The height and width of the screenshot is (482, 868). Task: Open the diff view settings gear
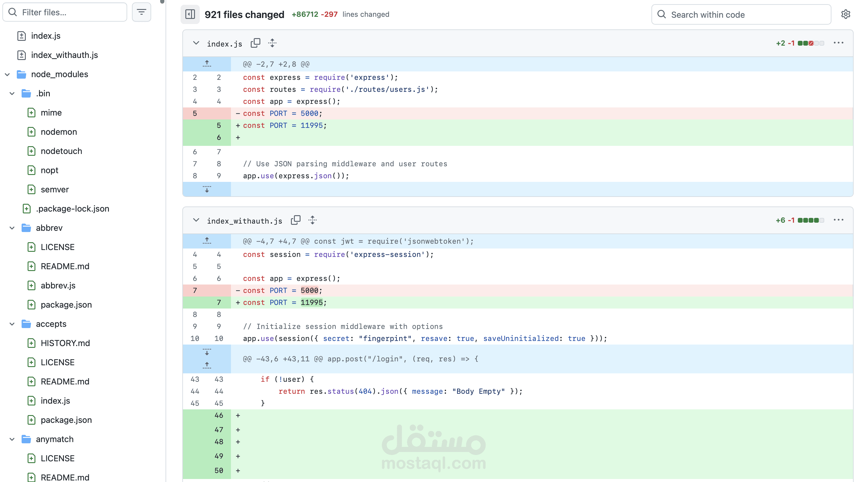coord(846,14)
